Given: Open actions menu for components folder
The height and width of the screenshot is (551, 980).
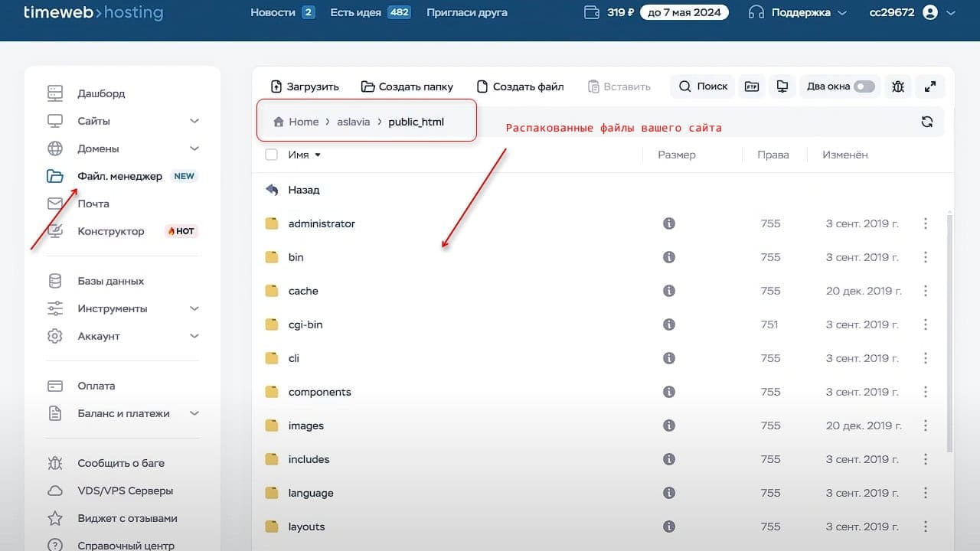Looking at the screenshot, I should tap(926, 392).
